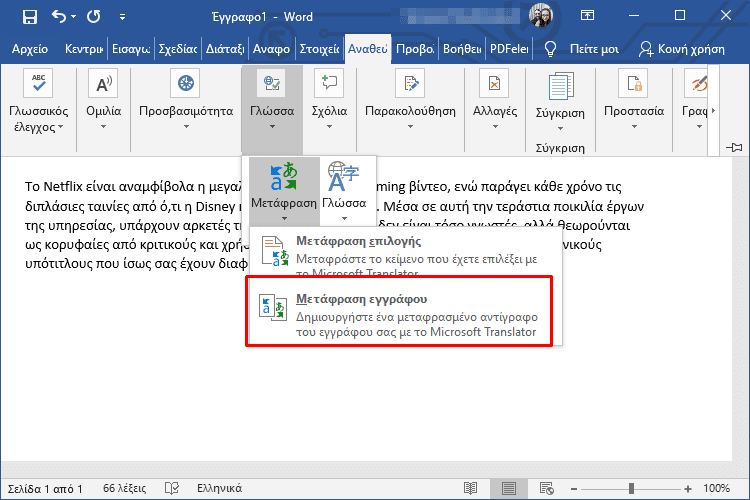The image size is (750, 500).
Task: Open proofing language Γλώσσα submenu button
Action: 344,190
